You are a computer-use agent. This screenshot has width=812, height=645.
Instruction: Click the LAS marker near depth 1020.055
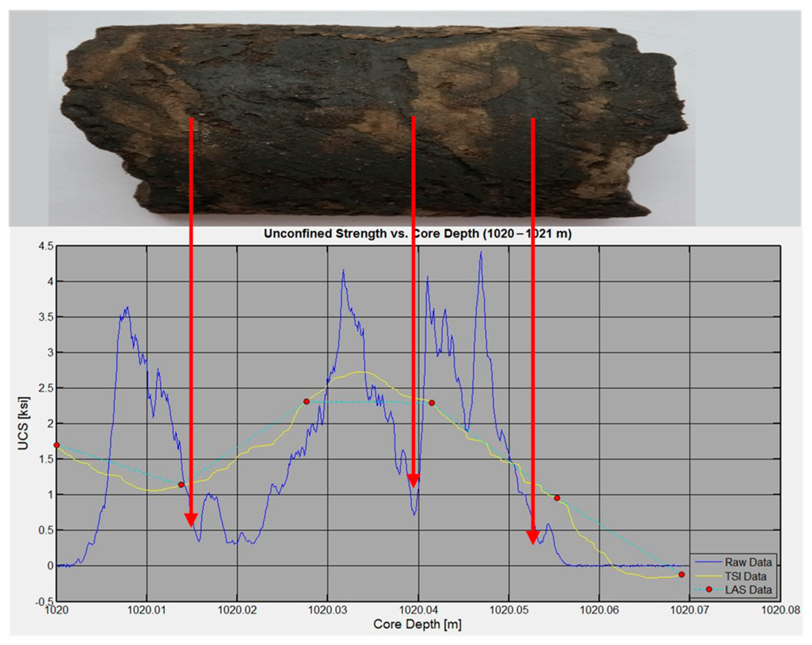click(x=557, y=498)
